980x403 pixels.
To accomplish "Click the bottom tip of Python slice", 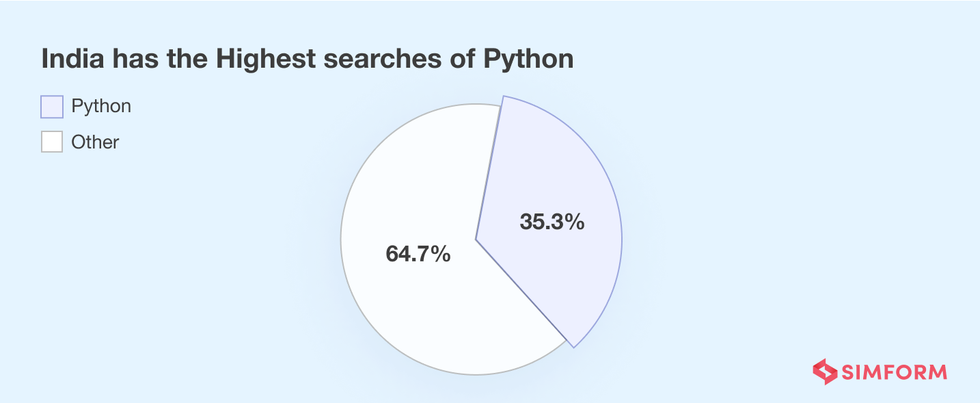I will coord(573,346).
